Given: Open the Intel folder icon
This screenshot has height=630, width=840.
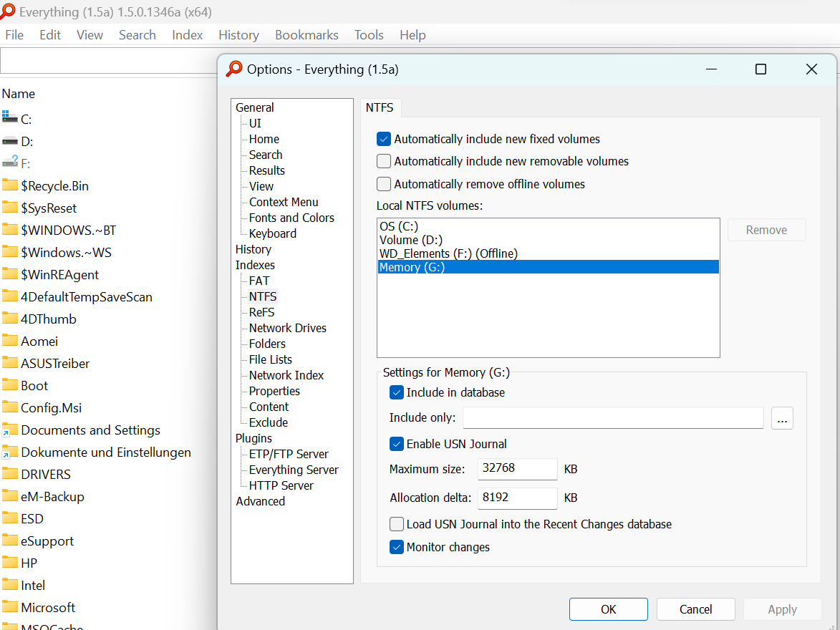Looking at the screenshot, I should (10, 584).
